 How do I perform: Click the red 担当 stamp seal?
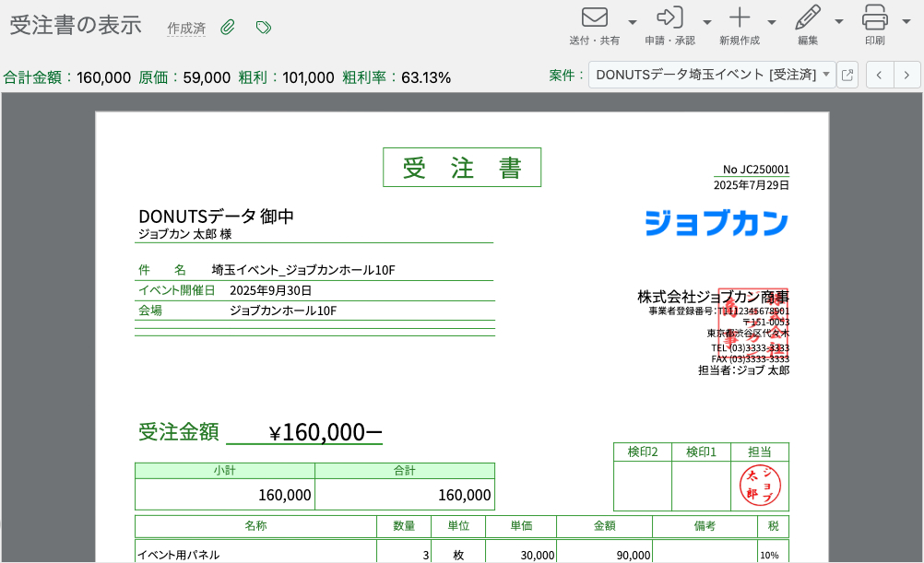click(x=760, y=486)
